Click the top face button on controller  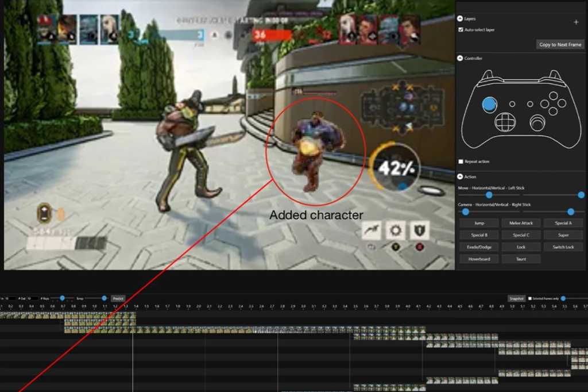[553, 96]
